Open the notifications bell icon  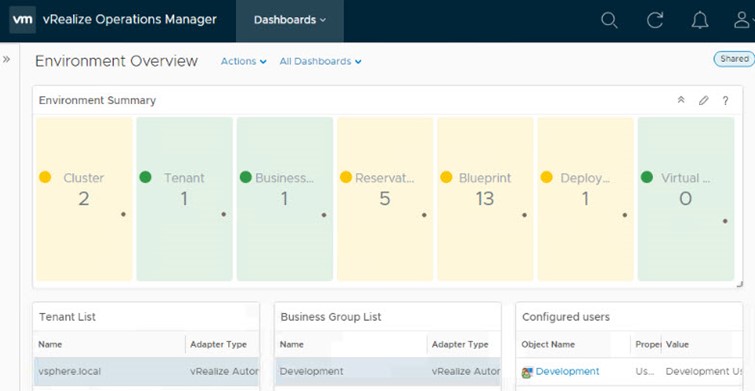click(700, 20)
